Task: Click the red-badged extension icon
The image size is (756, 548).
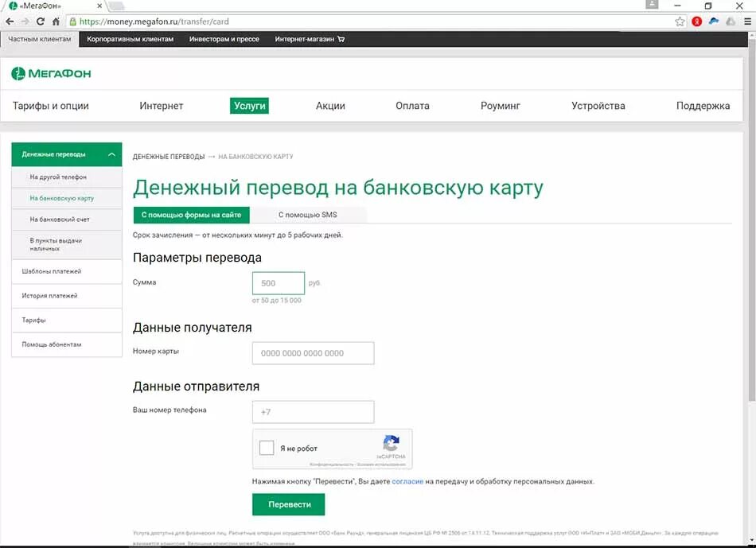Action: pos(697,21)
